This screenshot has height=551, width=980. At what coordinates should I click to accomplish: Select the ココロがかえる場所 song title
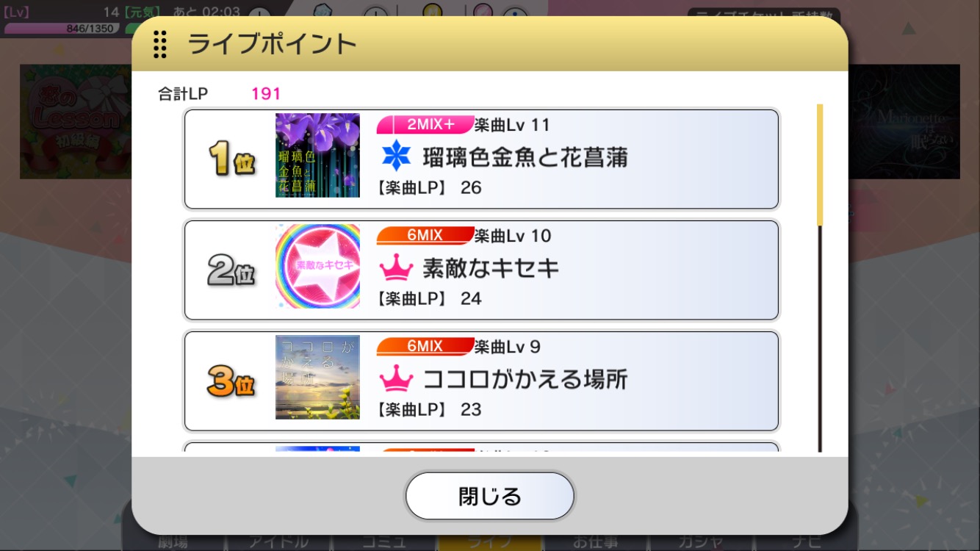click(525, 379)
